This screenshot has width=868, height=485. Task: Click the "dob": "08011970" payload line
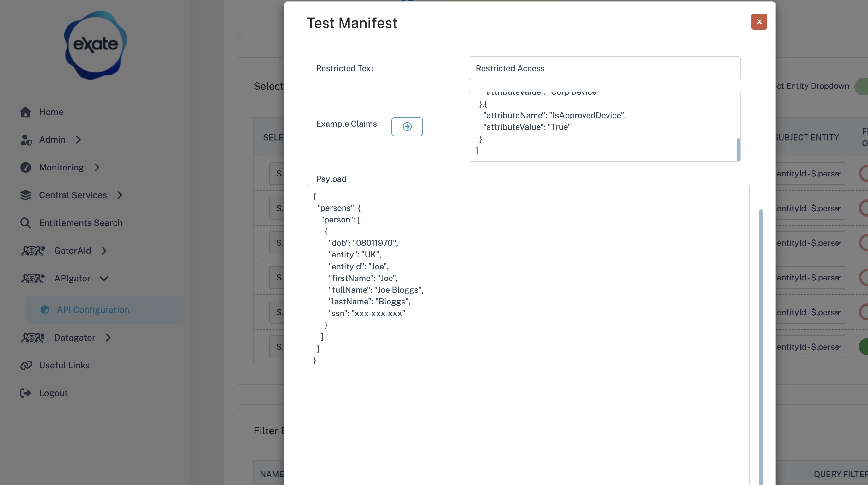[363, 243]
